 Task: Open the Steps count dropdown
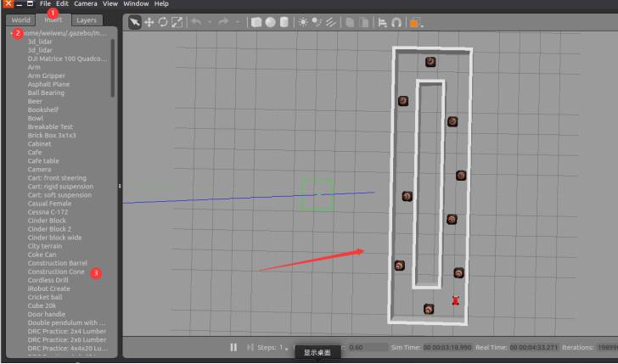(287, 349)
